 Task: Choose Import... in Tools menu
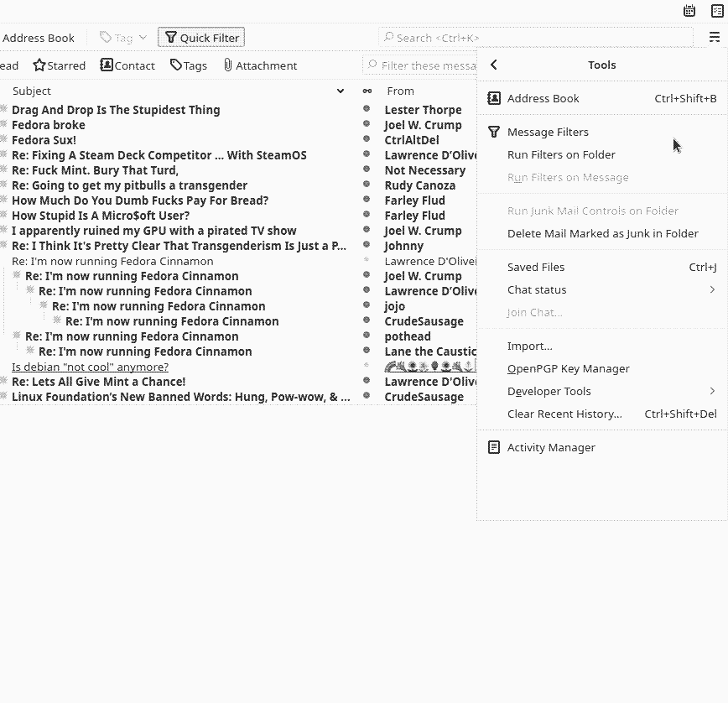coord(601,346)
